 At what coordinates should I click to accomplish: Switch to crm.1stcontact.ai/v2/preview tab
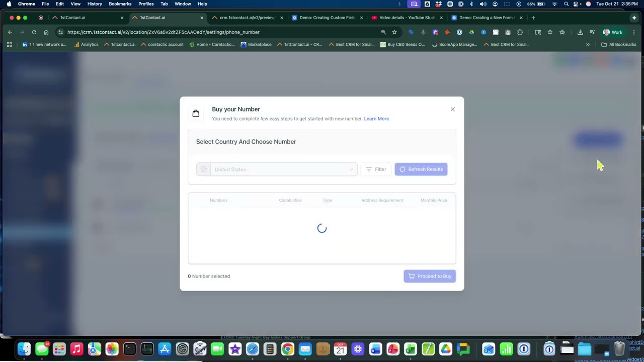(247, 18)
